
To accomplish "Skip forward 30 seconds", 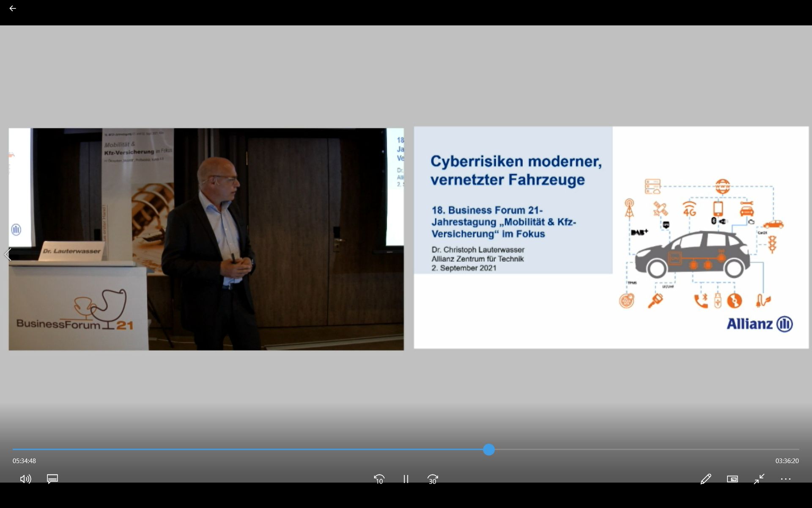I will [432, 479].
